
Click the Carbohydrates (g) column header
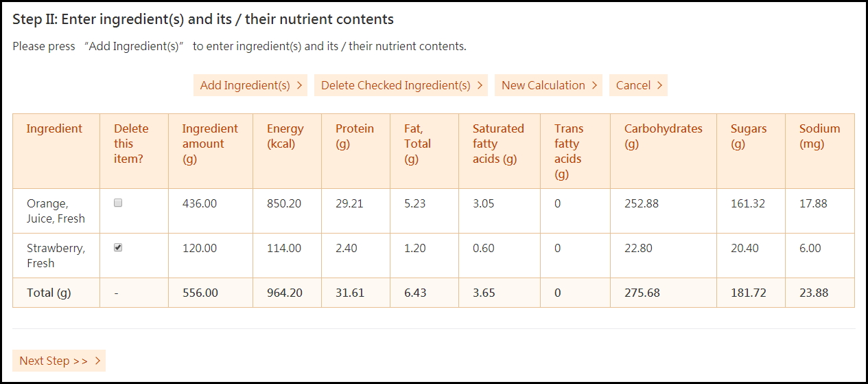tap(663, 136)
